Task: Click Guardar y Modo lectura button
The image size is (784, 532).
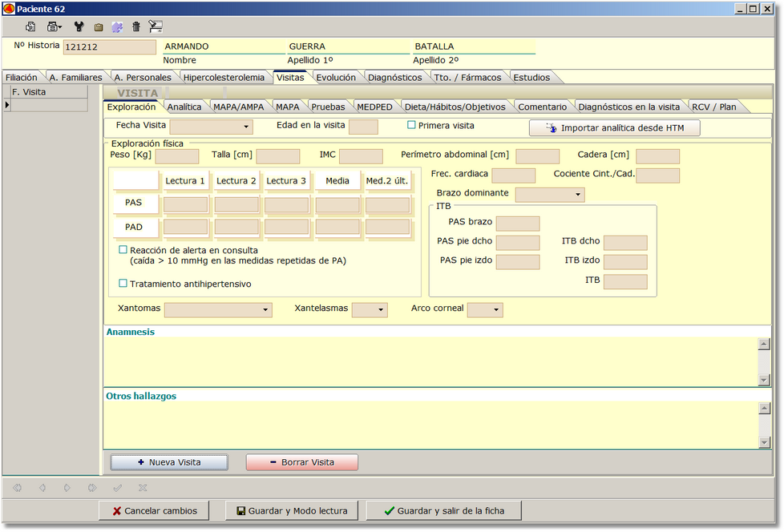Action: pyautogui.click(x=292, y=510)
